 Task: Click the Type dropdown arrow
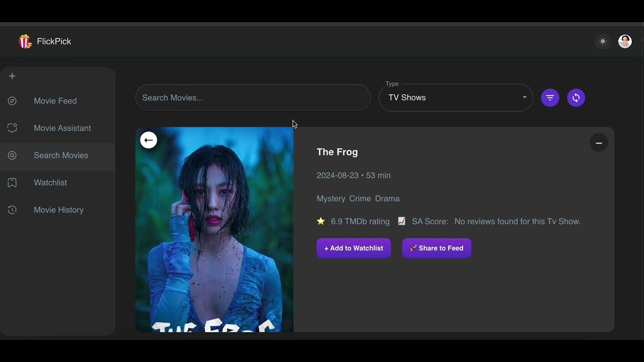tap(524, 98)
